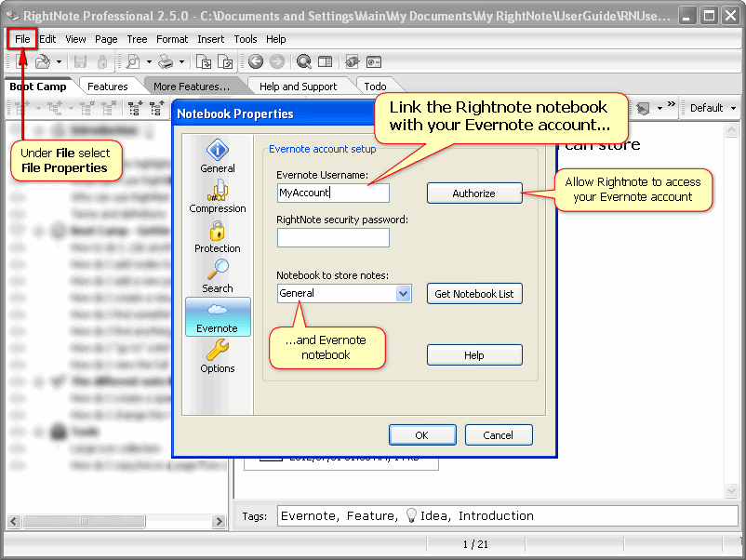Click the Save diskette toolbar icon
Viewport: 746px width, 560px height.
coord(80,61)
